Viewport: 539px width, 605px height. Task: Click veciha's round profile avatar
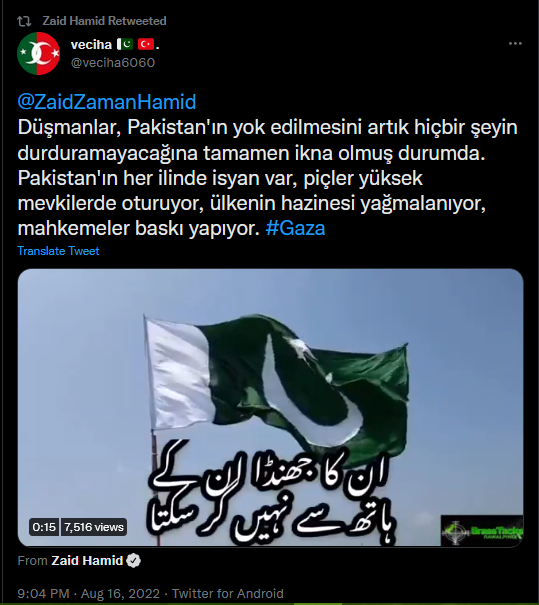pyautogui.click(x=38, y=53)
